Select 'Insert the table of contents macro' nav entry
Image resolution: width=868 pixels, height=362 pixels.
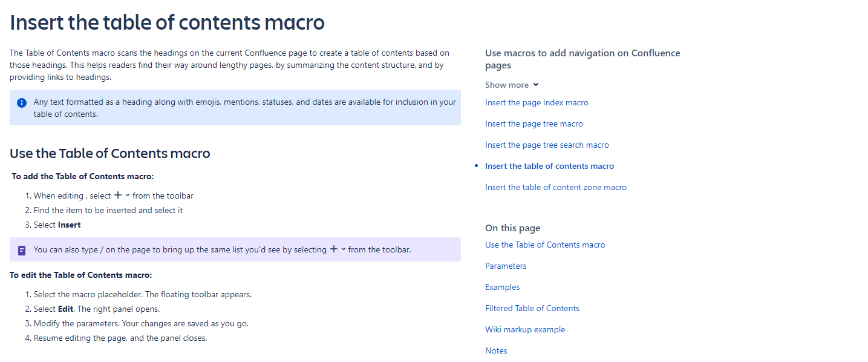[549, 166]
